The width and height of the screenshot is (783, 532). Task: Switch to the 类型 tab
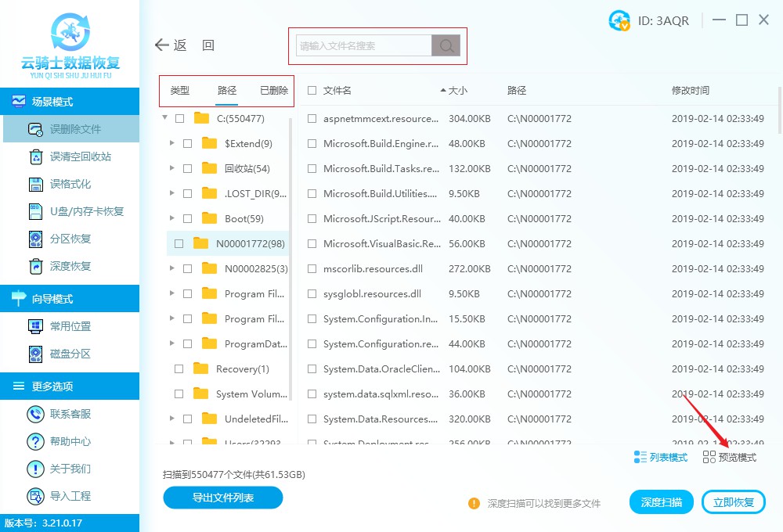pyautogui.click(x=179, y=90)
